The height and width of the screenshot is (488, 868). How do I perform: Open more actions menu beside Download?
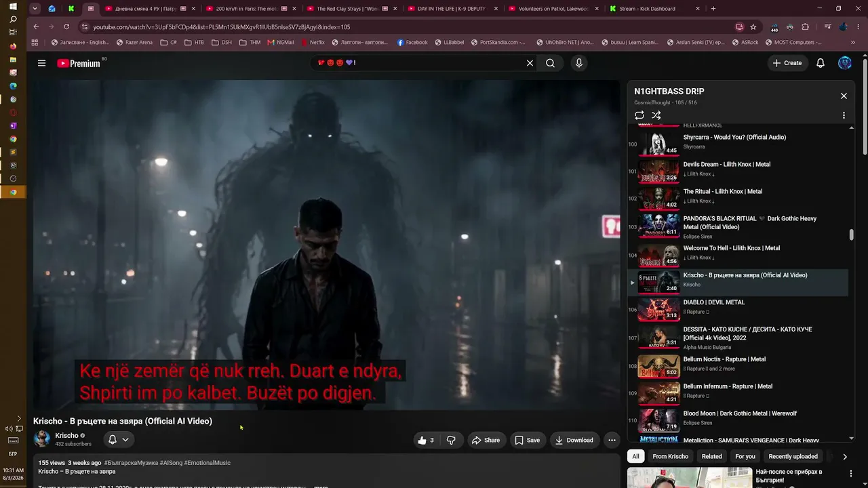click(612, 440)
